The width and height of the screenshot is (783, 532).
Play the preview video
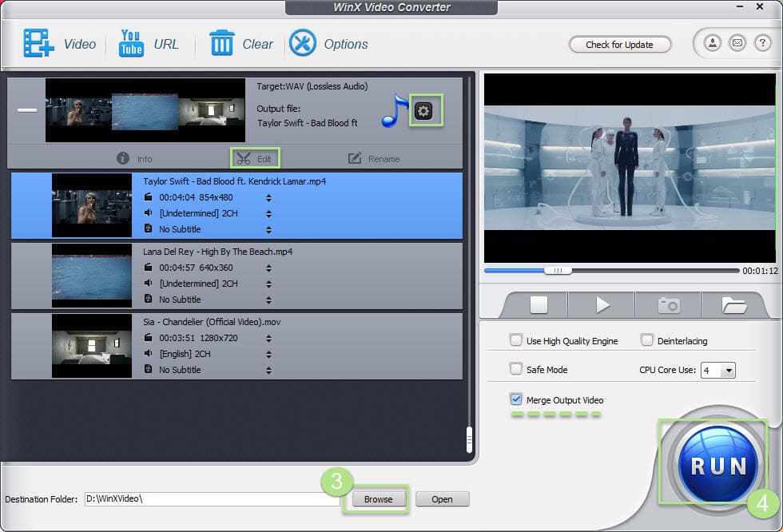pos(602,304)
